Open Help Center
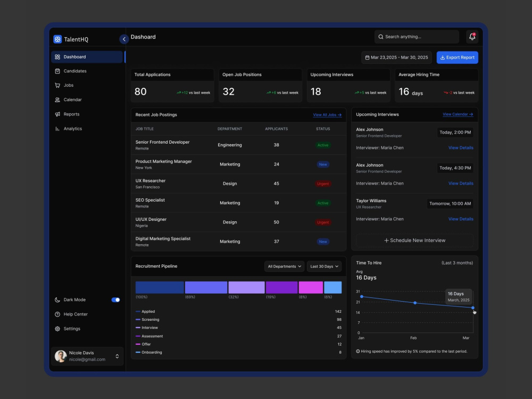Viewport: 532px width, 399px height. point(87,314)
